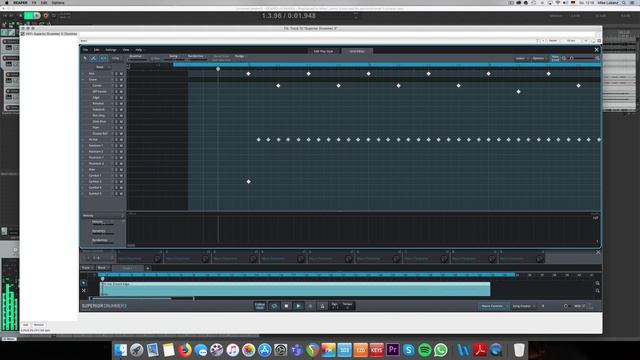Image resolution: width=640 pixels, height=360 pixels.
Task: Open Finder from the Dock
Action: [120, 350]
